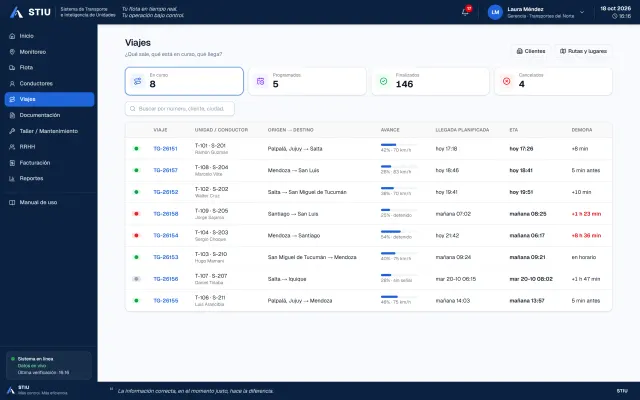Click 'Salta → Iquique' route cell
The image size is (640, 400).
(287, 279)
